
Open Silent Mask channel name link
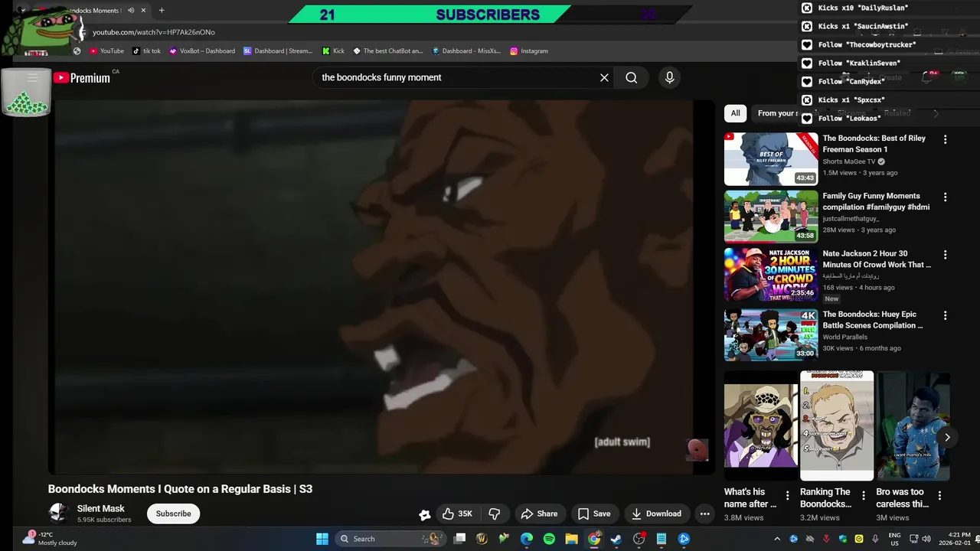(x=100, y=508)
